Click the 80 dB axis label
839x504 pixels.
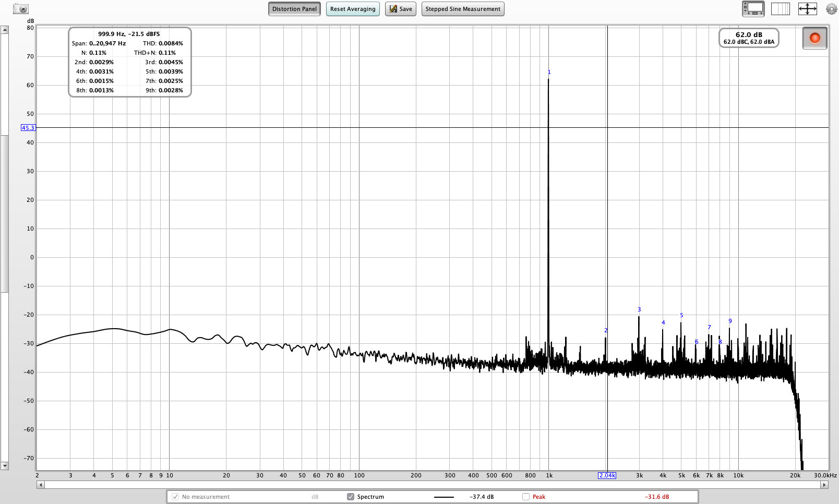coord(30,28)
